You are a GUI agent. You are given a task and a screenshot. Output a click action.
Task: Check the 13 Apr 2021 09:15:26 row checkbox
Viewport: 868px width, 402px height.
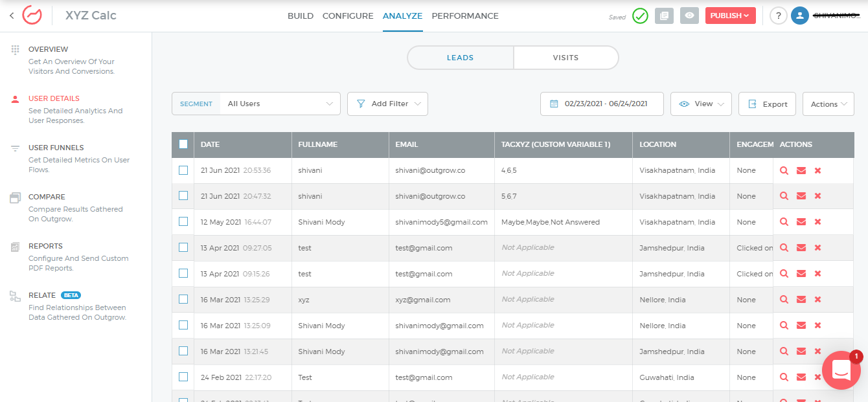click(183, 273)
